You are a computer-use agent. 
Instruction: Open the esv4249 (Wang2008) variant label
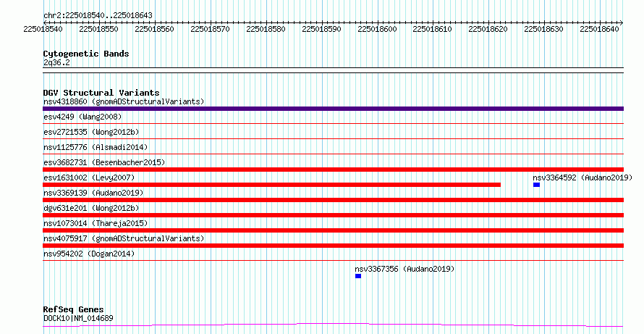[82, 117]
